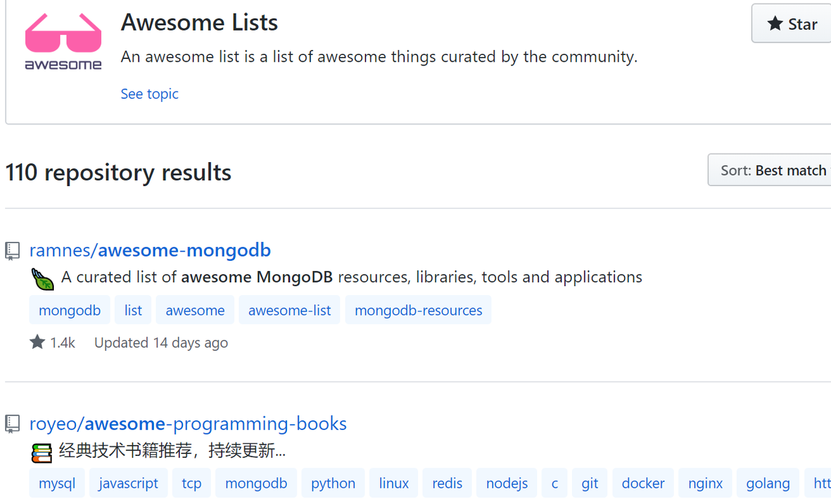Viewport: 831px width, 504px height.
Task: Click the star count icon showing 1.4k
Action: click(x=38, y=342)
